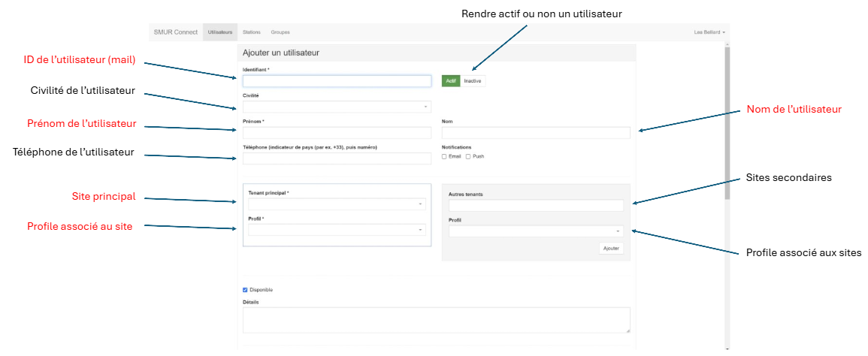Go to the Groupes tab

coord(280,32)
